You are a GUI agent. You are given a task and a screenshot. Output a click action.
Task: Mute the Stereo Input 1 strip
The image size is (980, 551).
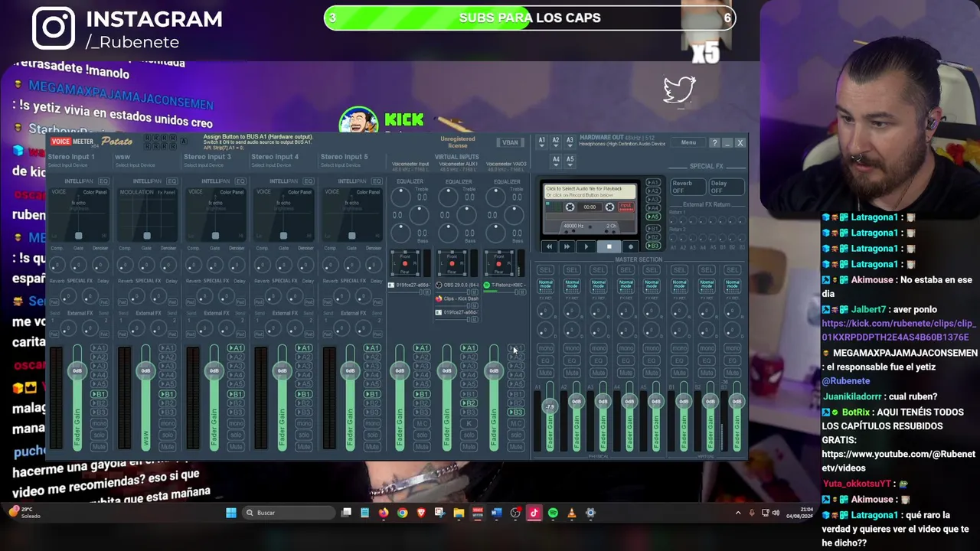[x=99, y=446]
